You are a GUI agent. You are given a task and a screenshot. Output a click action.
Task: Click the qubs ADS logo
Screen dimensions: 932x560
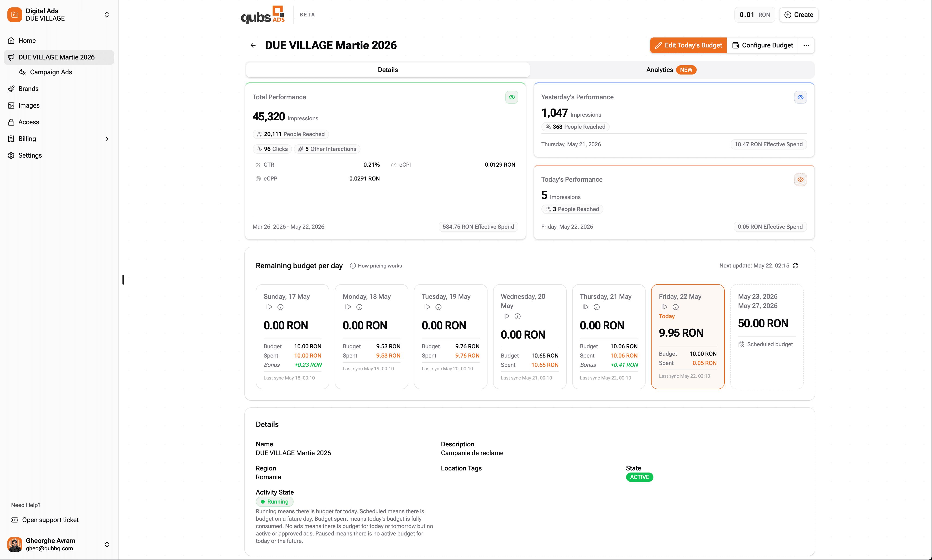tap(263, 15)
